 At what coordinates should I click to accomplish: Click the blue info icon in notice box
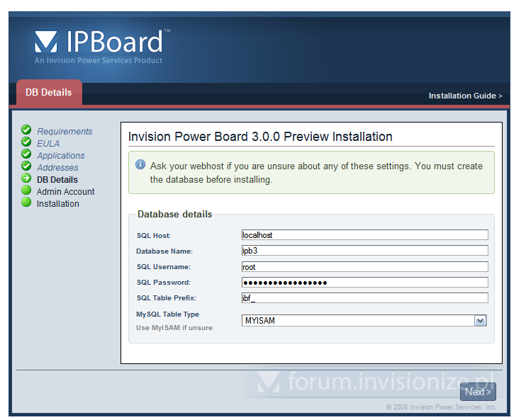click(140, 165)
